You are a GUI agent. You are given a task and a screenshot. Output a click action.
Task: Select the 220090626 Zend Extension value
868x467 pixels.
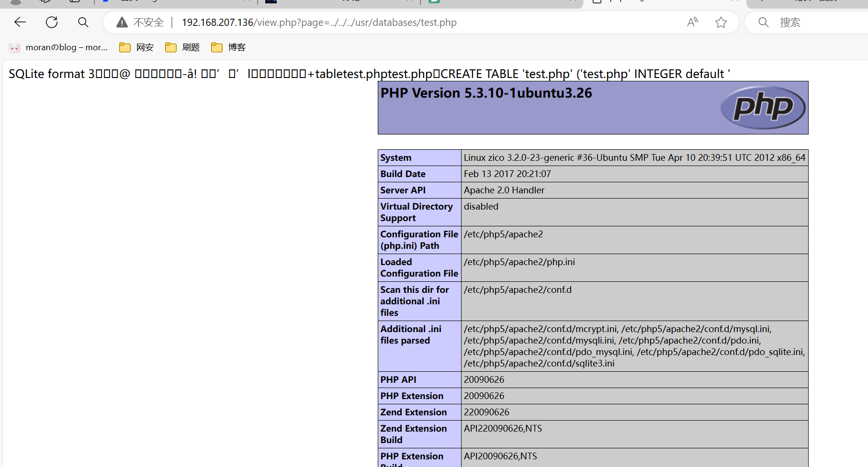(486, 412)
